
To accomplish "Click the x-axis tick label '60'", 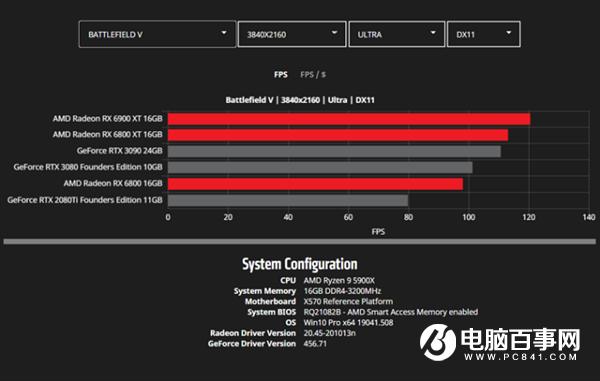I will (x=348, y=217).
